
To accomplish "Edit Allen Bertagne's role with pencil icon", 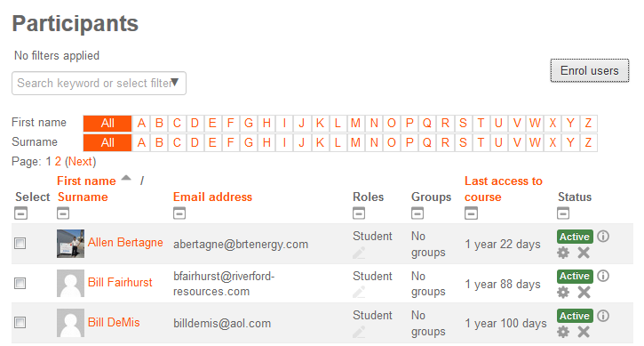I will click(359, 253).
